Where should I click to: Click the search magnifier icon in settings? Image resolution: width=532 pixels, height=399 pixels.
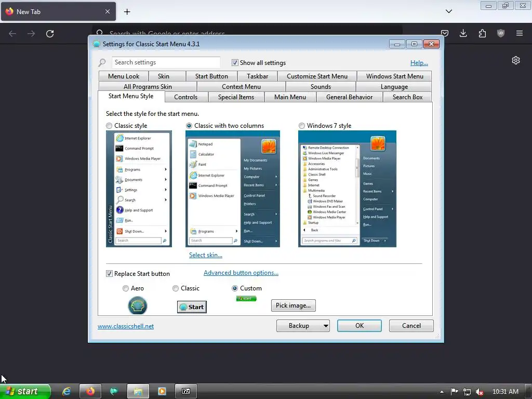(102, 62)
